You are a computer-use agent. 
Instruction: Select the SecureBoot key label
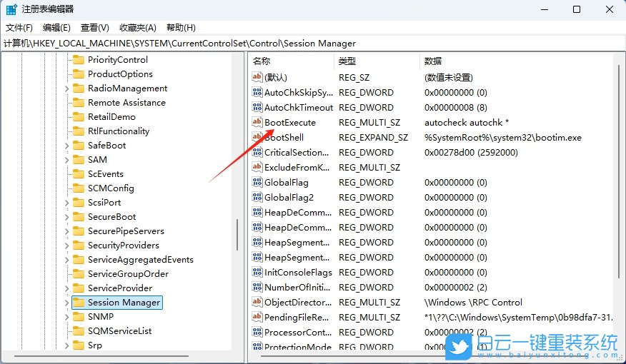tap(111, 216)
